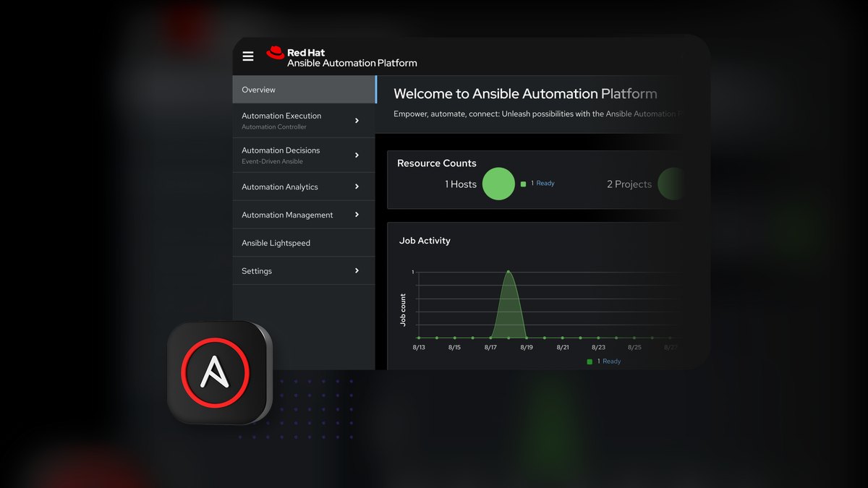Open Automation Analytics section
Screen dimensions: 868x488
tap(304, 187)
